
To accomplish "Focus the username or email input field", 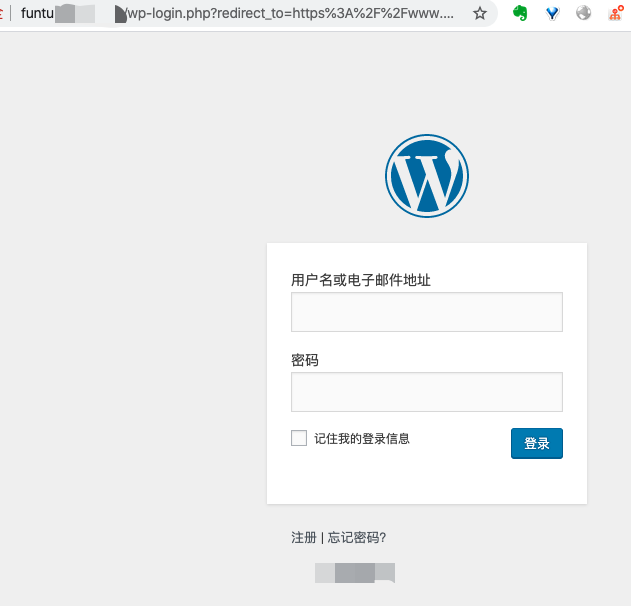I will [x=427, y=312].
